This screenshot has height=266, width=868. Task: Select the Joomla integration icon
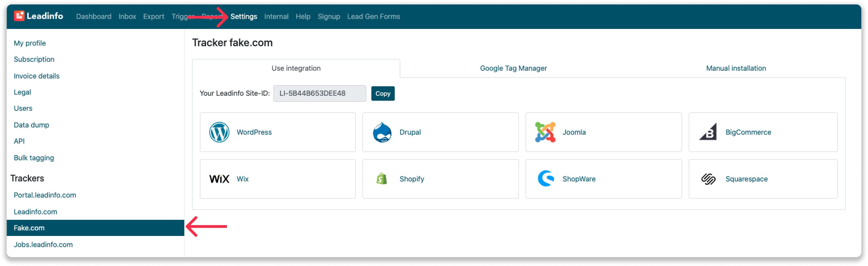tap(545, 132)
